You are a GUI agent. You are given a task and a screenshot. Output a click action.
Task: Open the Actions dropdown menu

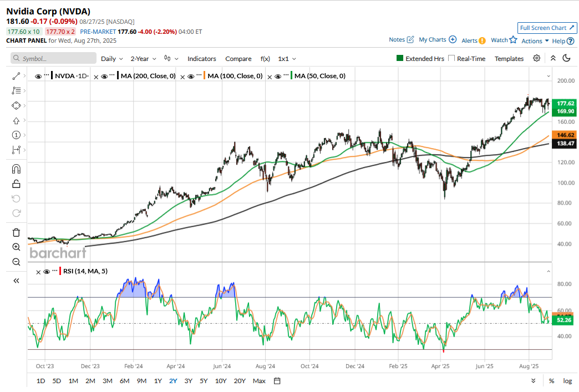pos(535,40)
